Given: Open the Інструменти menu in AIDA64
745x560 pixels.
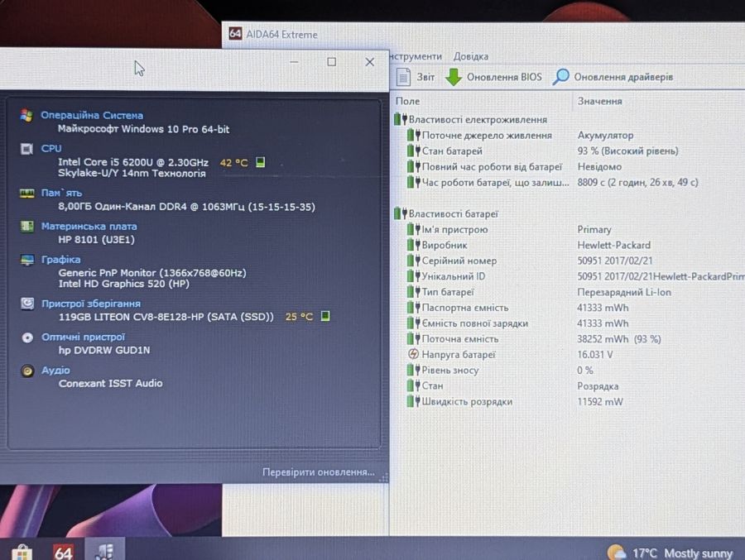Looking at the screenshot, I should 416,56.
